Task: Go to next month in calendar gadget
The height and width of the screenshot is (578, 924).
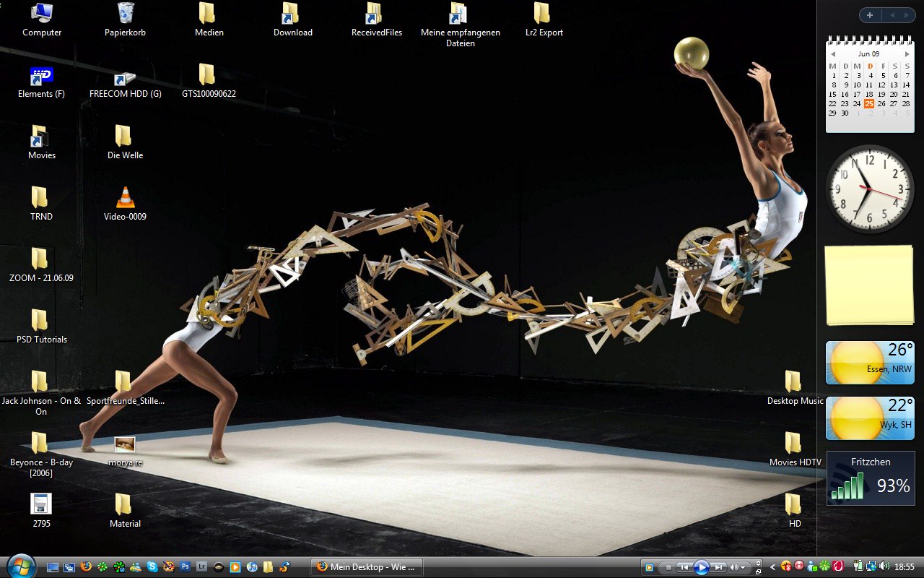Action: [x=907, y=54]
